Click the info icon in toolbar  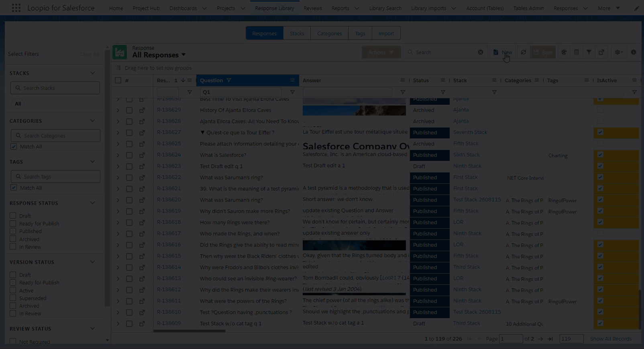tap(634, 52)
